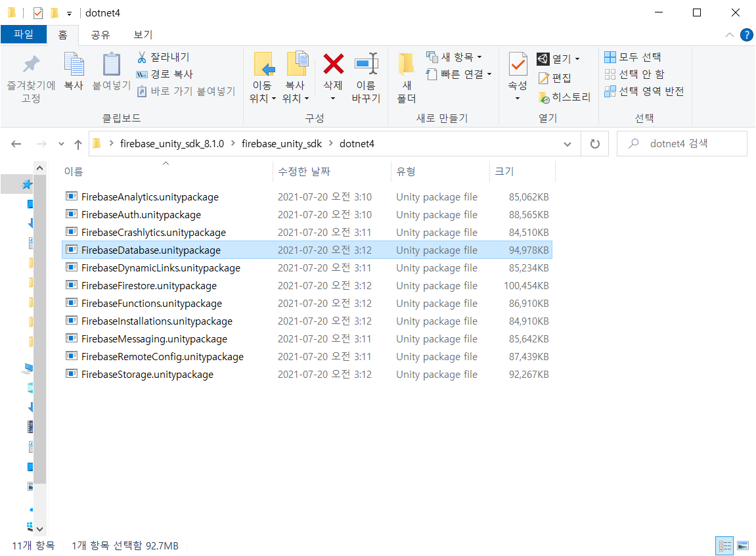Open the Properties (속성) checkmark icon
This screenshot has width=756, height=556.
point(518,64)
